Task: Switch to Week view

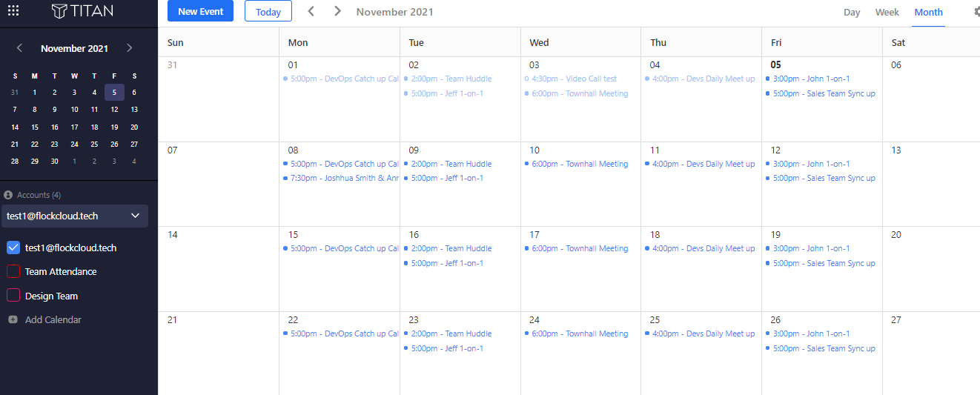Action: 887,12
